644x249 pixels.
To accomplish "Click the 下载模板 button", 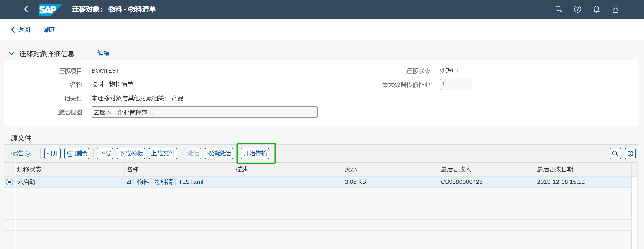I will tap(131, 153).
